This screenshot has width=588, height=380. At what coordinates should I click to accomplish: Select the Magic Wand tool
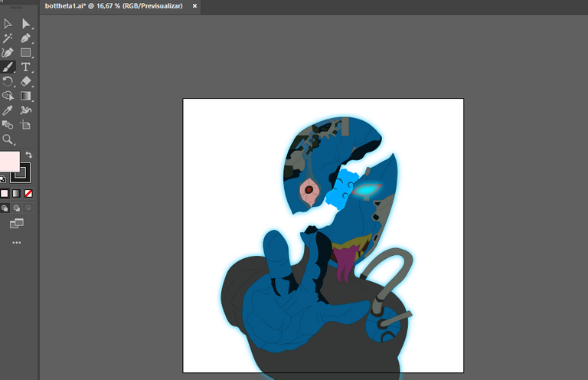click(8, 38)
